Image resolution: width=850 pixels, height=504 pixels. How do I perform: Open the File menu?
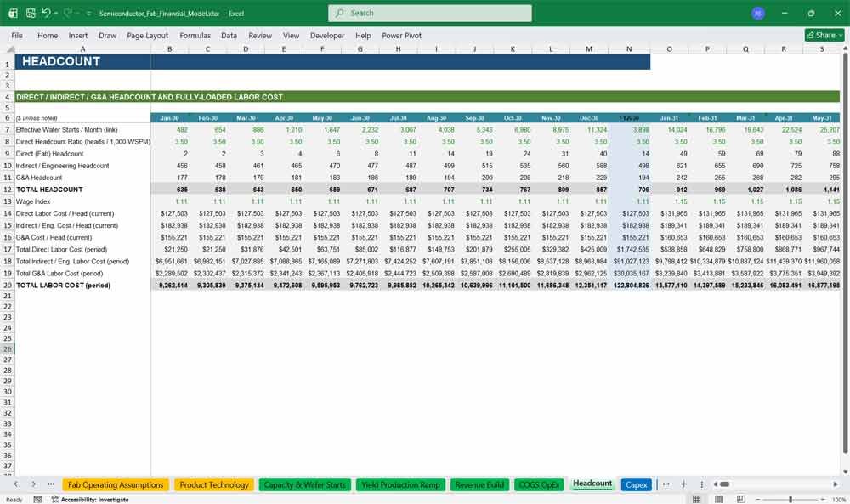(17, 35)
